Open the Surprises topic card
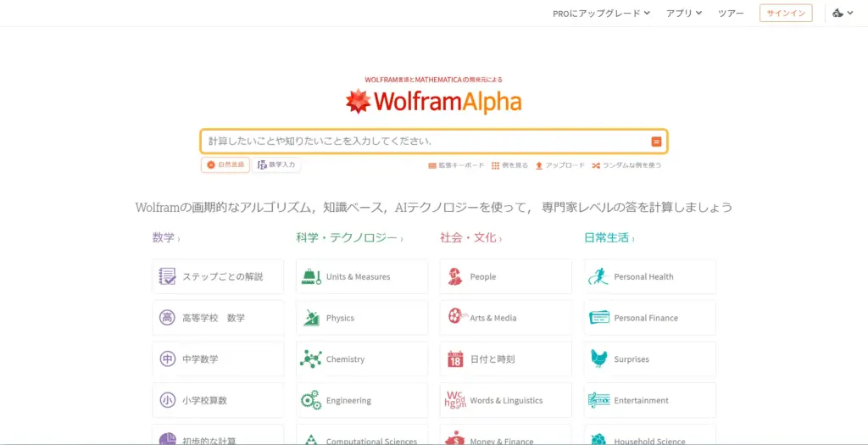Screen dimensions: 868x445 pyautogui.click(x=650, y=359)
